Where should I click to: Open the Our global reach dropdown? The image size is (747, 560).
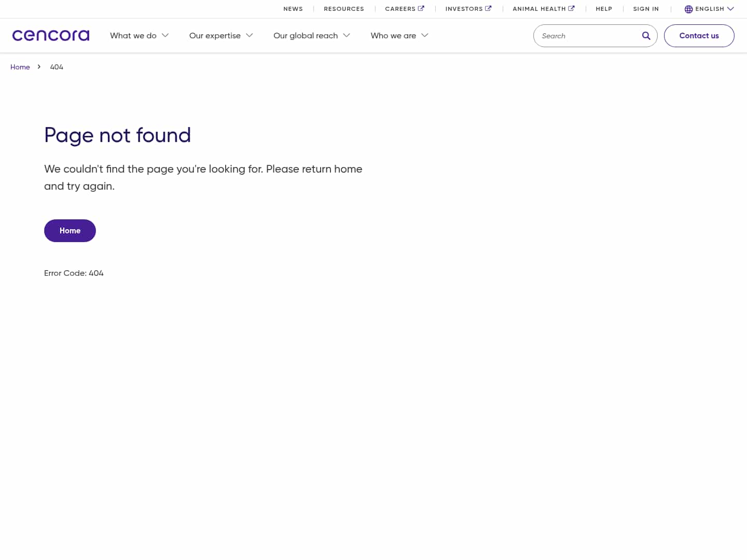point(311,35)
